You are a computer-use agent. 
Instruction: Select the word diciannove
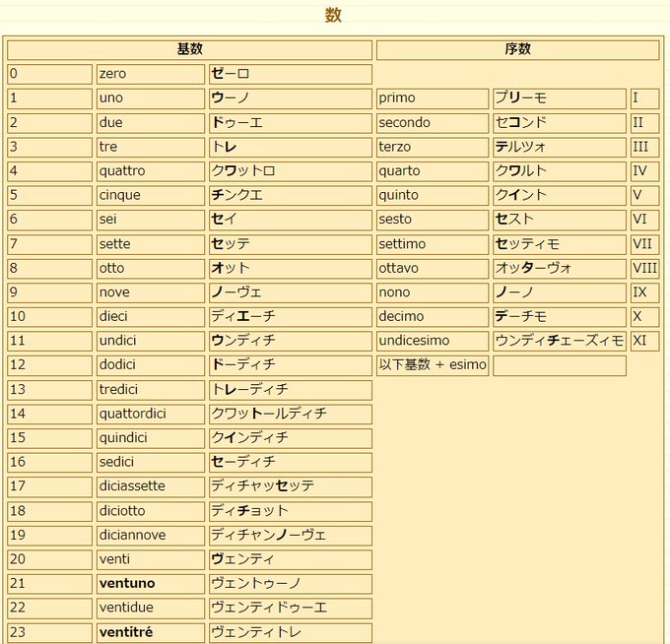click(132, 535)
